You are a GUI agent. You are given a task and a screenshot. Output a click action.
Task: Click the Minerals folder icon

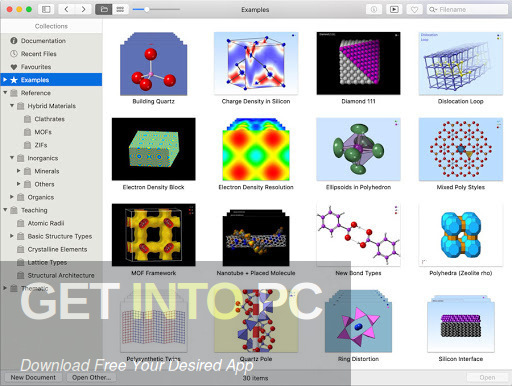pyautogui.click(x=27, y=171)
